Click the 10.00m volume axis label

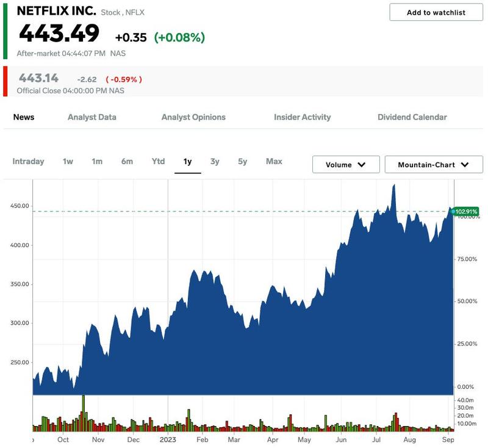click(467, 424)
